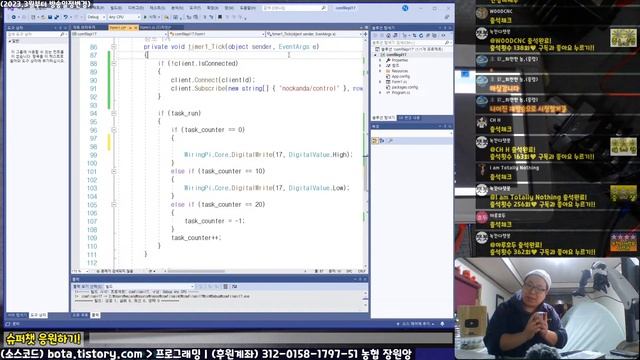640x360 pixels.
Task: Click the Categorized icon in Properties panel
Action: click(376, 140)
